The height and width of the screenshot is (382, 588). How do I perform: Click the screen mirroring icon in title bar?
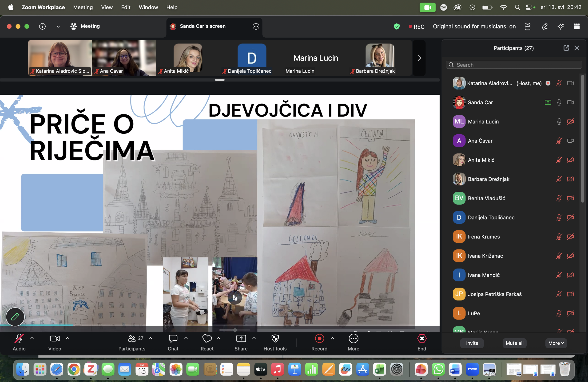click(x=528, y=26)
